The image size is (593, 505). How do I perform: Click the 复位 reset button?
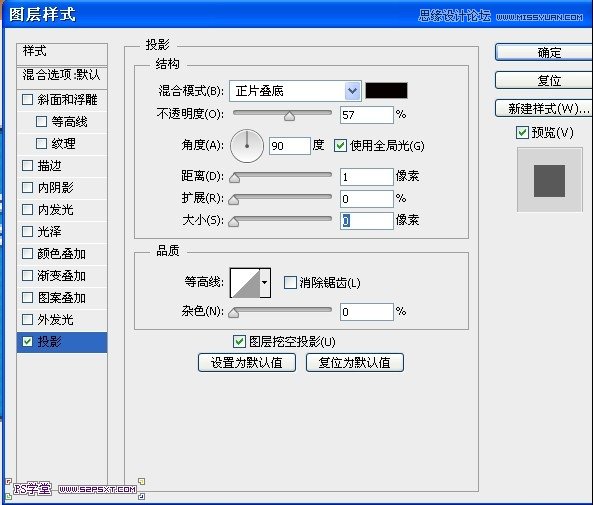coord(544,80)
